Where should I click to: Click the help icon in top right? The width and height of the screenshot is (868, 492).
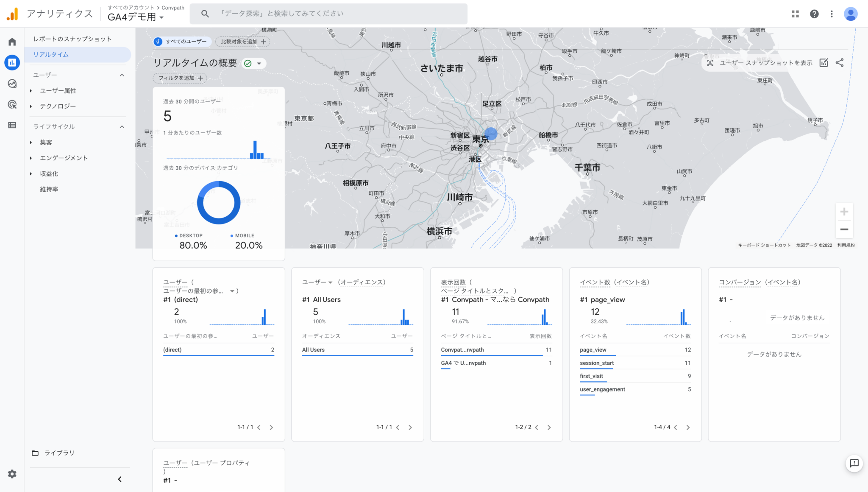click(814, 13)
